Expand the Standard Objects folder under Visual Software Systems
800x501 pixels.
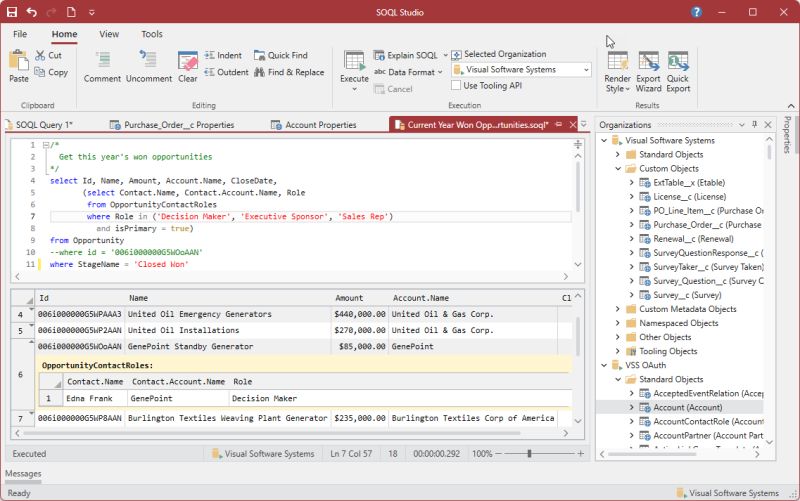(618, 155)
